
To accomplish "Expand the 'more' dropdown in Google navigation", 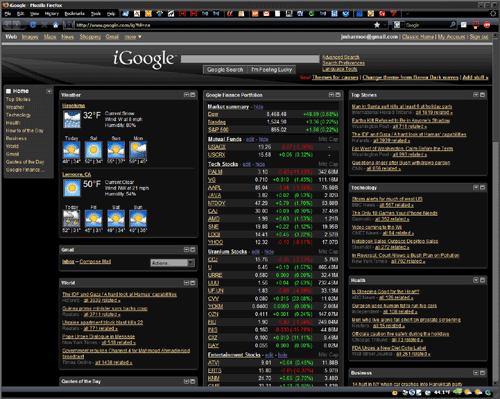I will [133, 37].
